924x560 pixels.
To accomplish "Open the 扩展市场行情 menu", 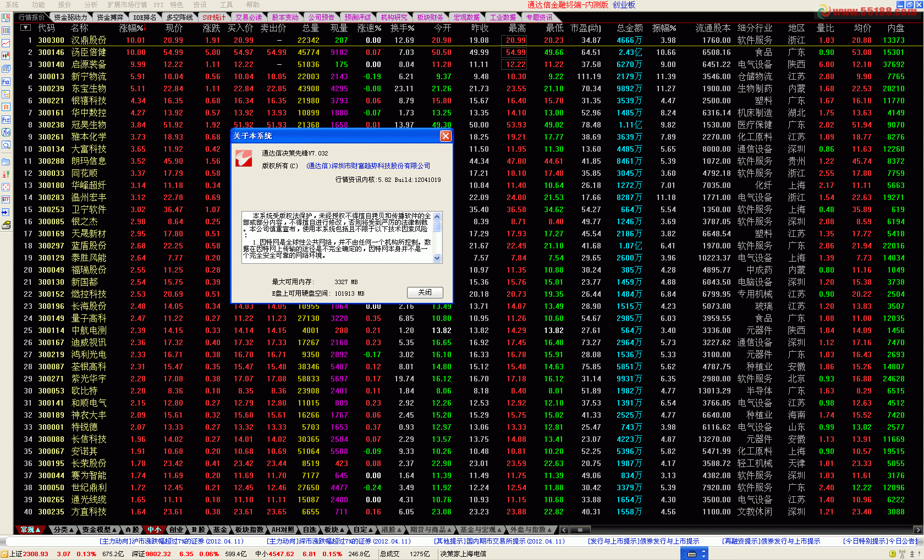I will pos(127,5).
